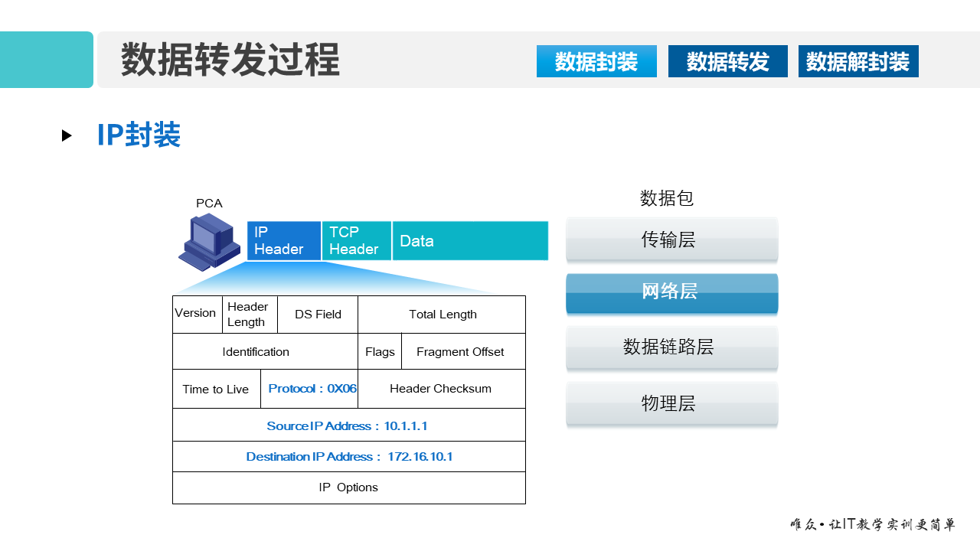Switch to the 数据解封装 tab

click(858, 61)
